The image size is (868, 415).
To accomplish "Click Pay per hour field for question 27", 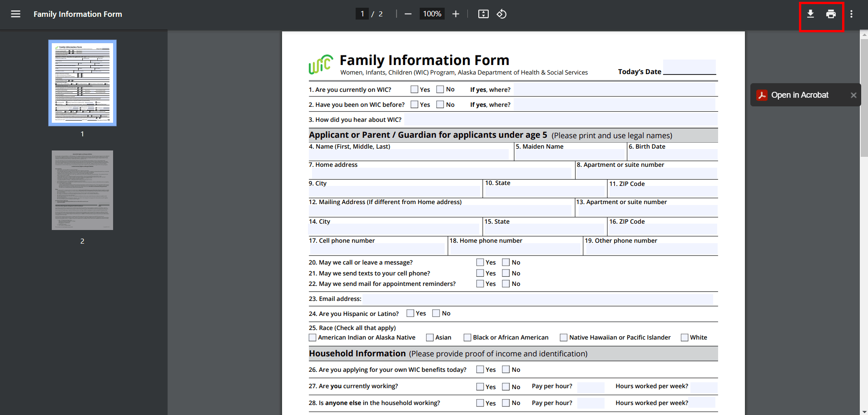I will pos(590,387).
